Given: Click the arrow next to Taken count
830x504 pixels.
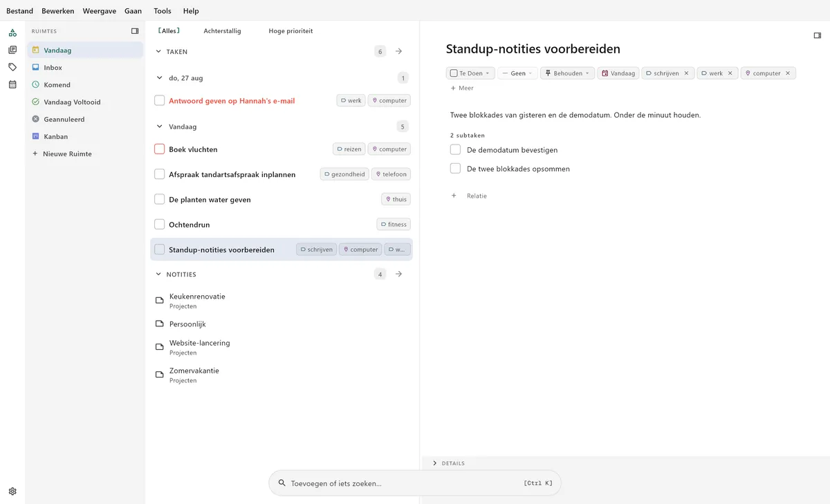Looking at the screenshot, I should pos(399,51).
